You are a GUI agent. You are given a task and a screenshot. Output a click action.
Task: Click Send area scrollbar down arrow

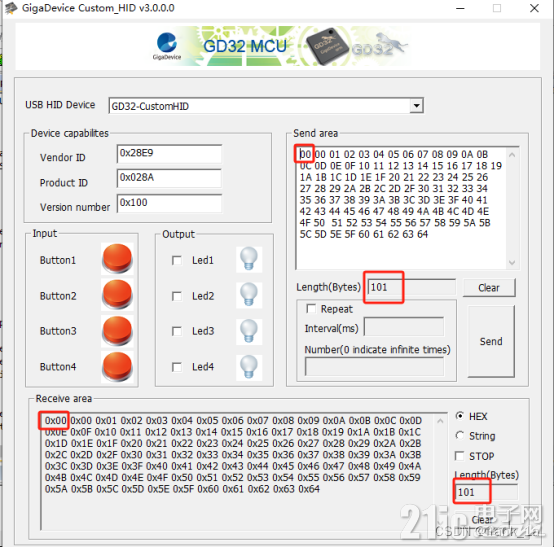(x=512, y=263)
